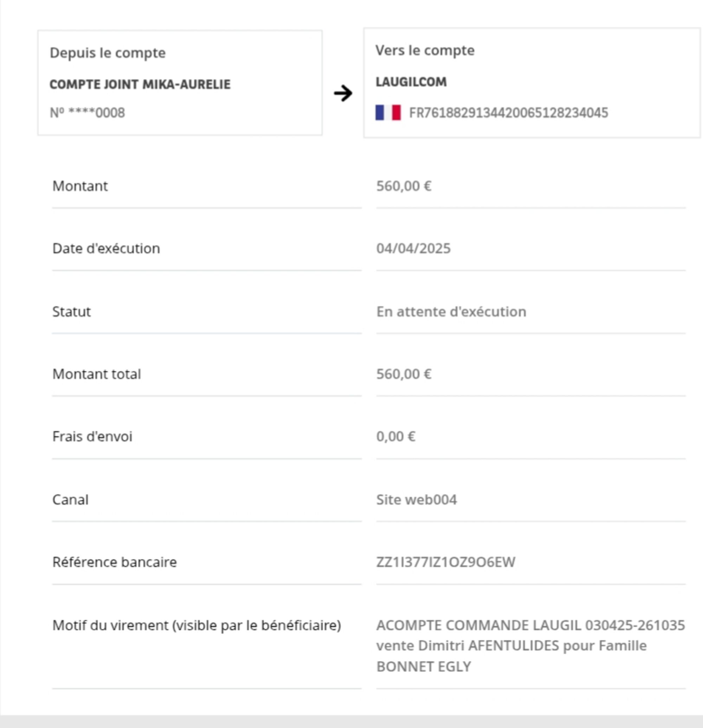Screen dimensions: 703x728
Task: Click the Montant label
Action: (80, 186)
